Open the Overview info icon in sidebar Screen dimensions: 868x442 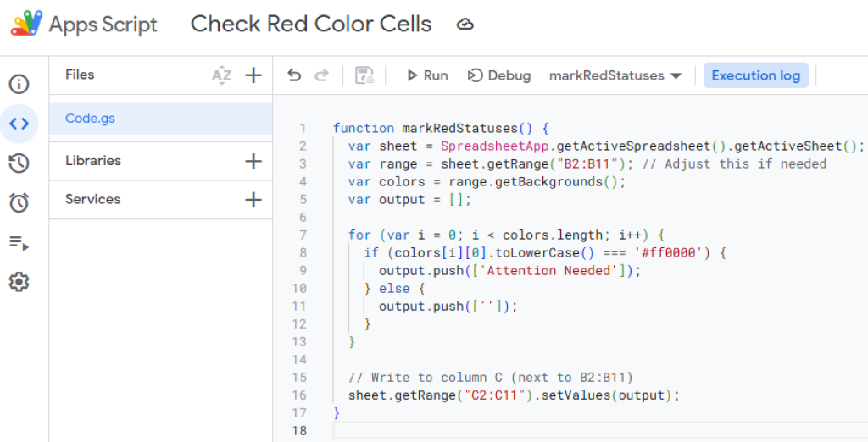click(19, 84)
